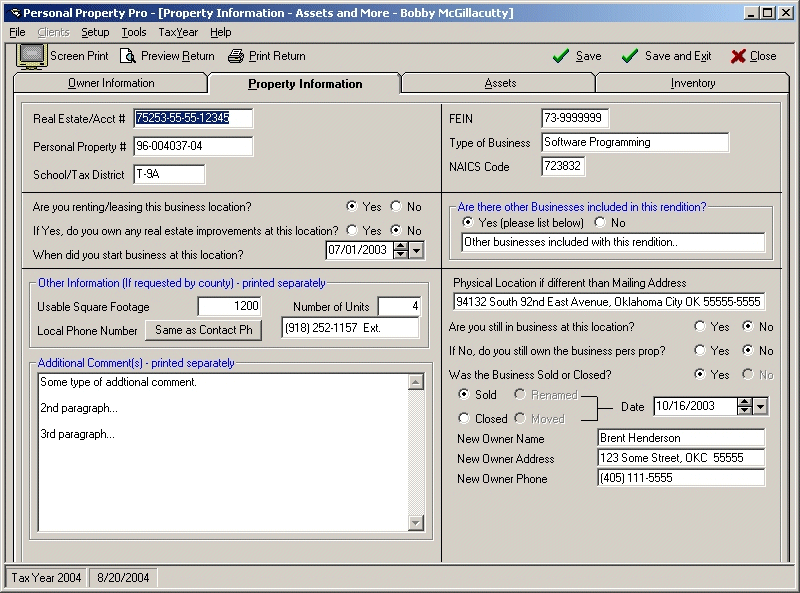The width and height of the screenshot is (800, 593).
Task: Click the Real Estate/Acct # field
Action: click(193, 118)
